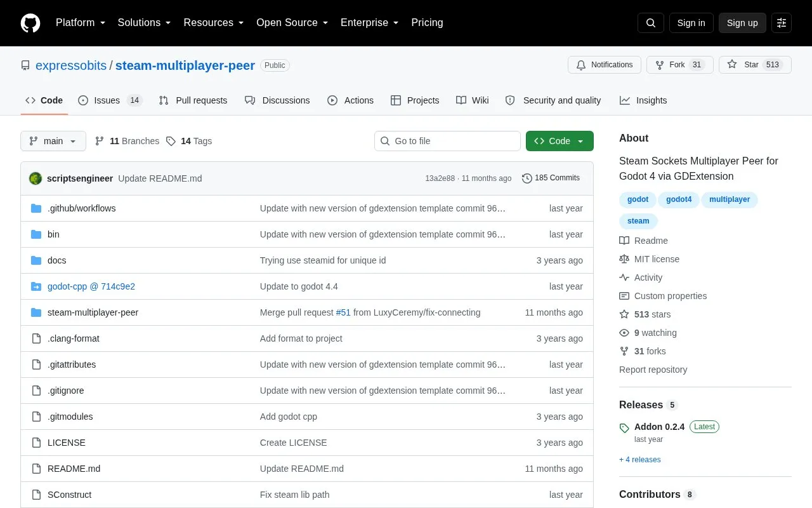
Task: Star the steam-multiplayer-peer repository
Action: coord(755,65)
